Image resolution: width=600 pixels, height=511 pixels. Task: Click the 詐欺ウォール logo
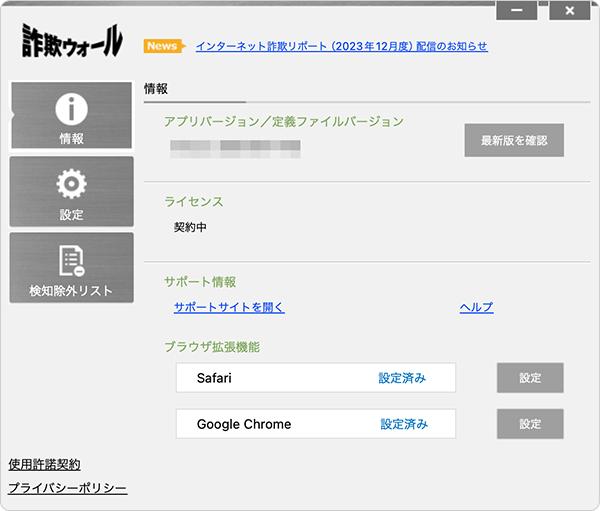72,41
